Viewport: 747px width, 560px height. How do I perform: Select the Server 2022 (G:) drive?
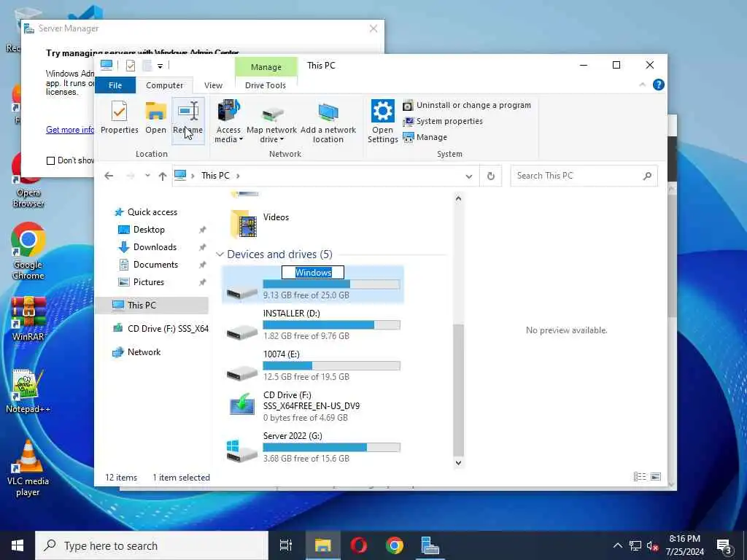coord(312,448)
